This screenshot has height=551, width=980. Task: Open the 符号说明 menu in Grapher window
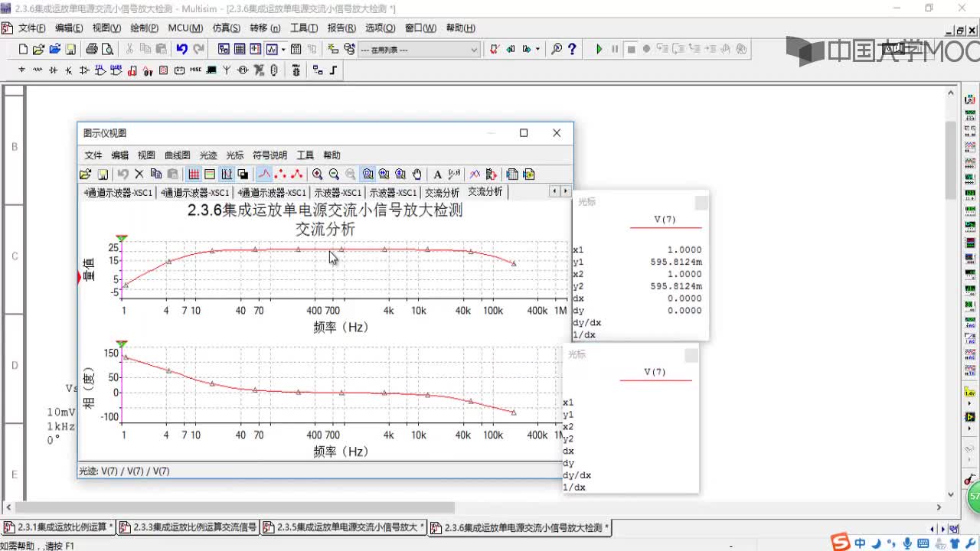coord(269,155)
